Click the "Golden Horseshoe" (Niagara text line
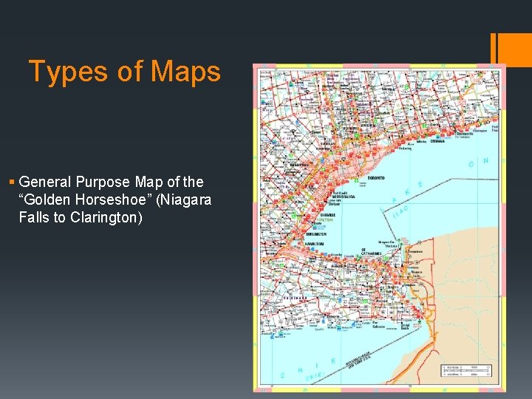Image resolution: width=532 pixels, height=399 pixels. tap(115, 199)
